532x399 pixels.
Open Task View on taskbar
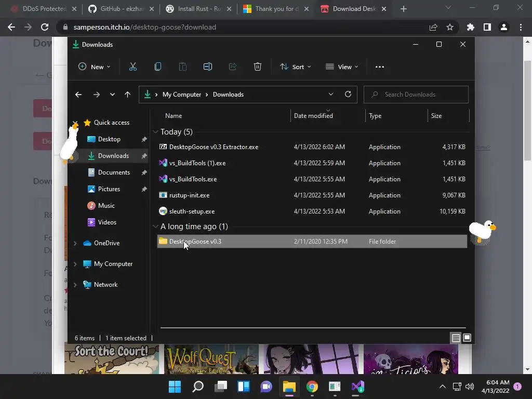[221, 387]
